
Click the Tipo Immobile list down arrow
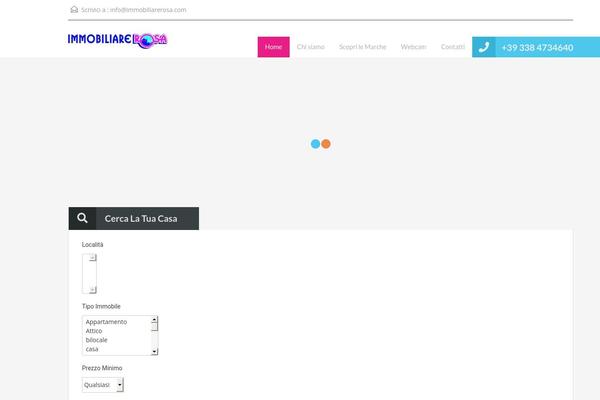[x=154, y=351]
